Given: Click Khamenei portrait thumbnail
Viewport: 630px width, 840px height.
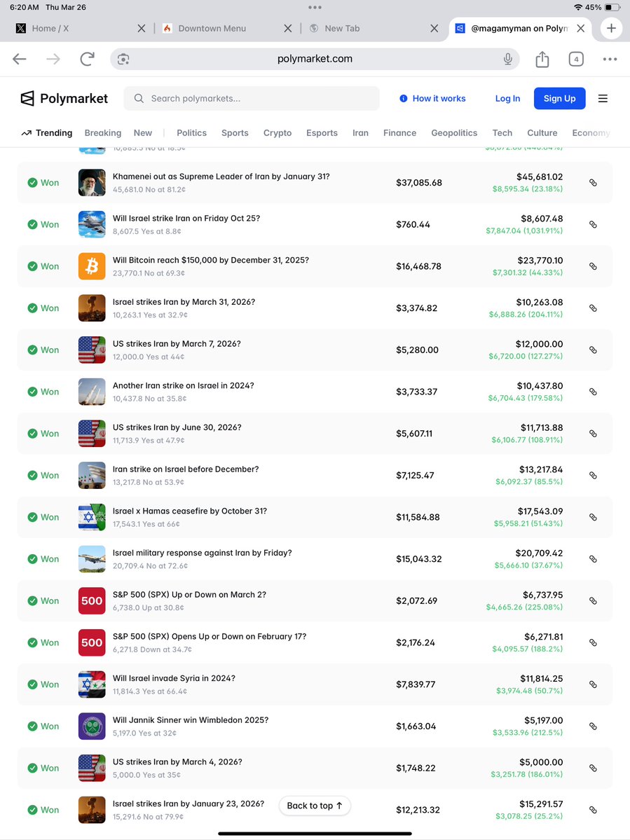Looking at the screenshot, I should [x=92, y=183].
